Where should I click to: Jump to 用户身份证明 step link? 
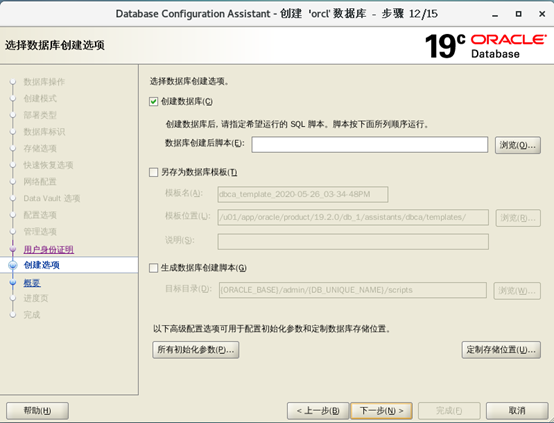tap(49, 249)
